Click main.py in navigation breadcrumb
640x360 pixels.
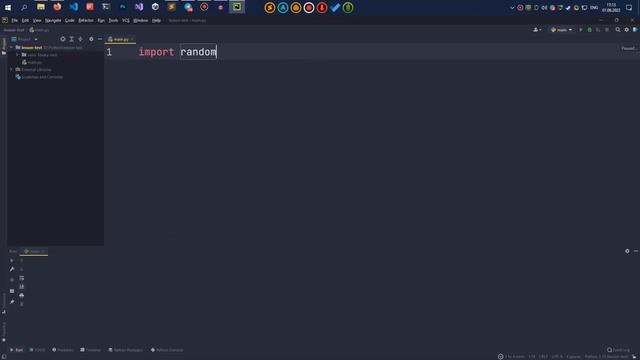click(40, 30)
